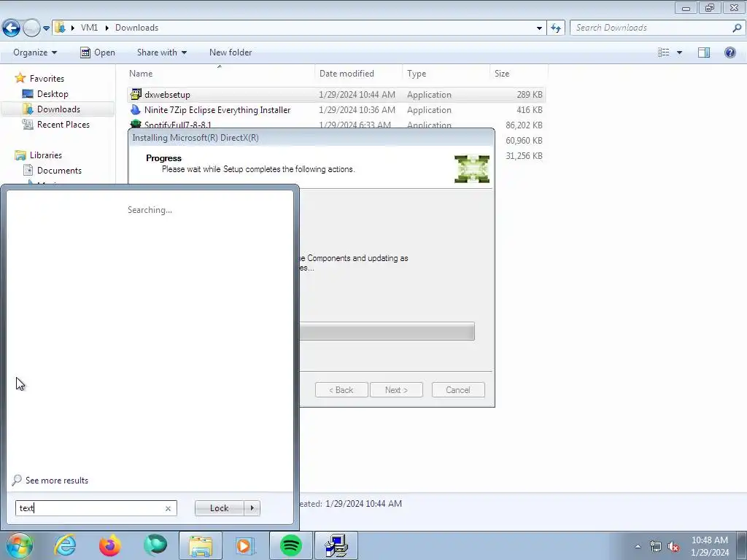This screenshot has width=747, height=560.
Task: Click the Refresh button beside the address bar
Action: click(555, 28)
